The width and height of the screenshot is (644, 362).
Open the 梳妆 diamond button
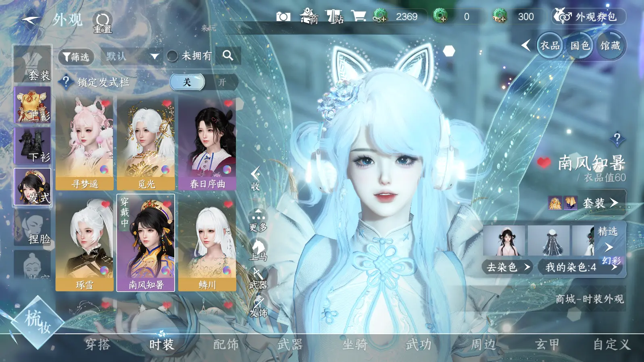click(x=37, y=323)
